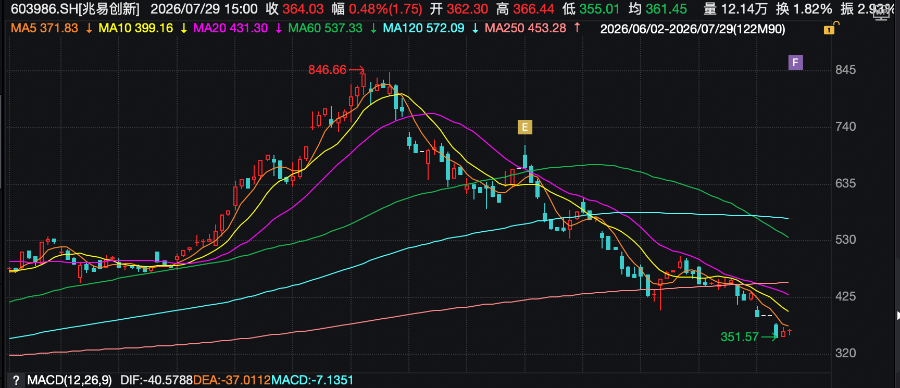The image size is (900, 388).
Task: Click the DIF:-40.5788 value
Action: coord(156,380)
